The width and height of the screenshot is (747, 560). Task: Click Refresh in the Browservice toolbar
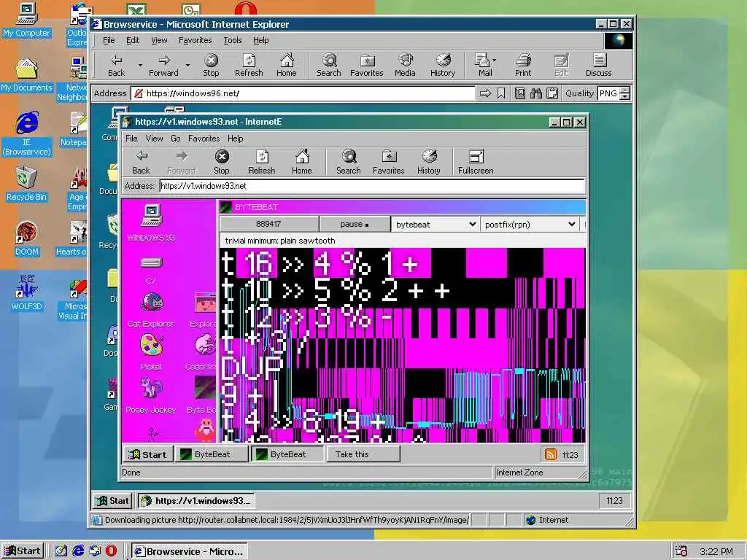[249, 65]
